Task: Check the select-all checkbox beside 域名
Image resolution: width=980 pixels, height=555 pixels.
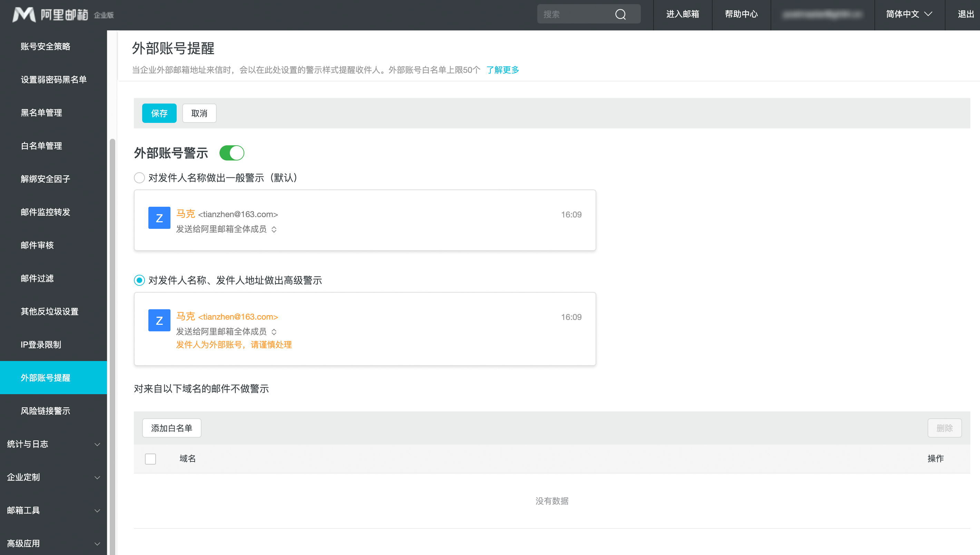Action: 150,459
